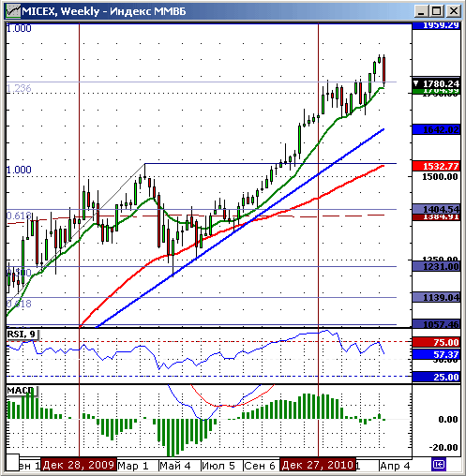Click the 1057.46 level label
Screen dimensions: 466x476
[x=436, y=324]
